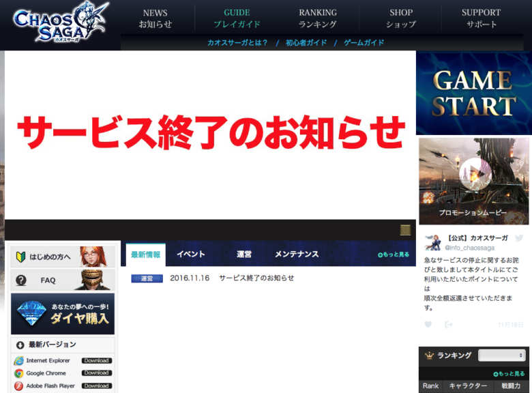Click the 最新バージョン download arrow icon

point(20,345)
